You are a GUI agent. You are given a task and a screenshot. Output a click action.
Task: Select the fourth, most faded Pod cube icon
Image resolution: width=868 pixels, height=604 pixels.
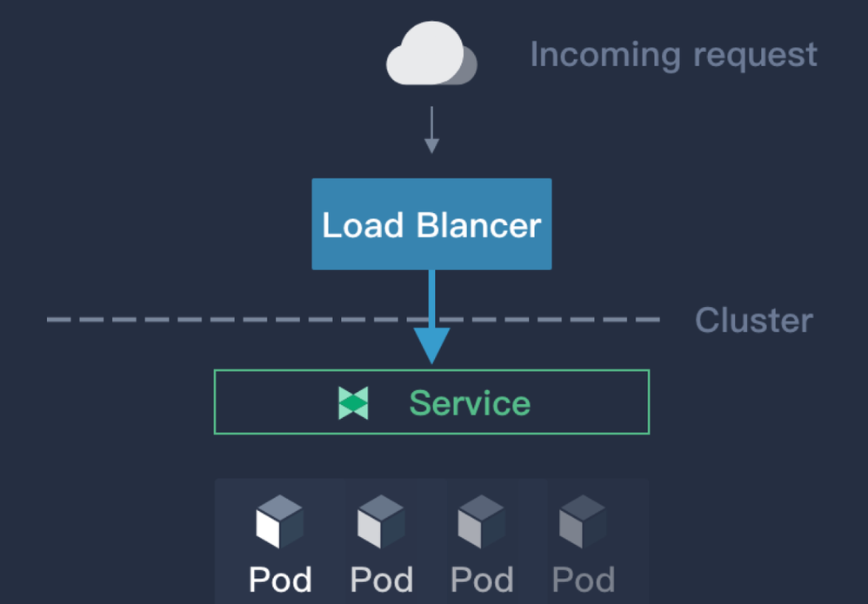(583, 522)
